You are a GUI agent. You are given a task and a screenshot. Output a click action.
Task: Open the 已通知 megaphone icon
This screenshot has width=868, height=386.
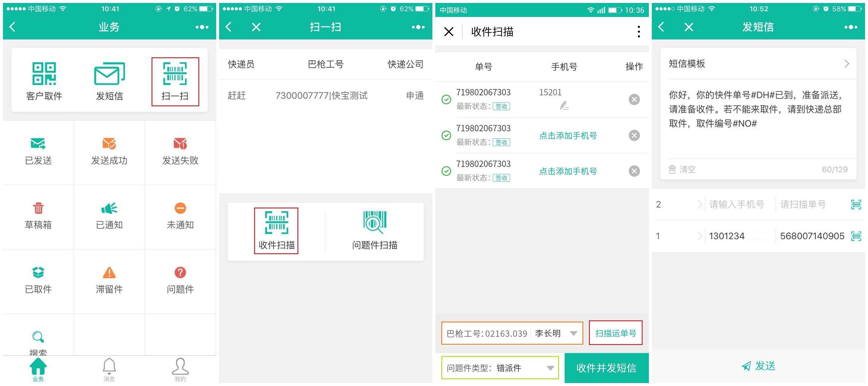click(x=109, y=208)
